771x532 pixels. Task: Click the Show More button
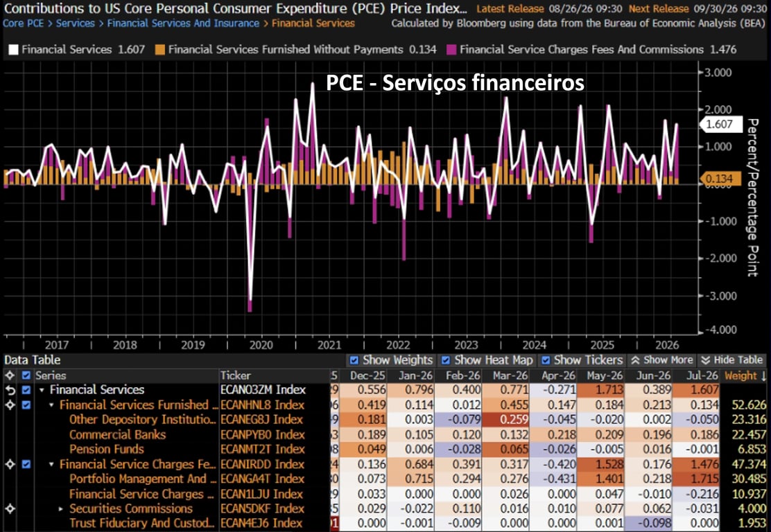pos(662,360)
